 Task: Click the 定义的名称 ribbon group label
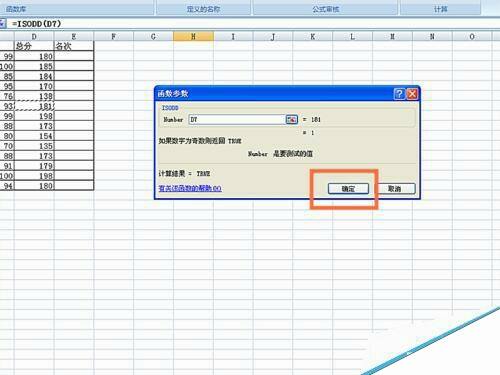[x=203, y=9]
